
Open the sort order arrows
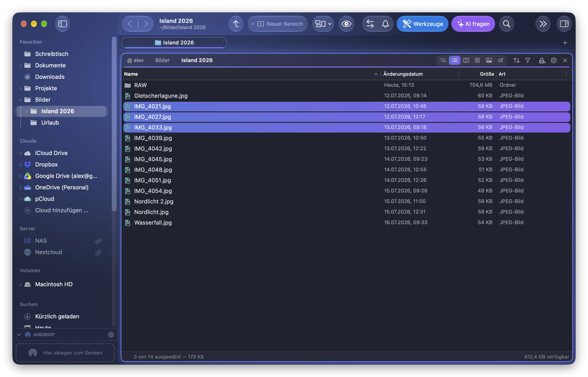[x=517, y=60]
